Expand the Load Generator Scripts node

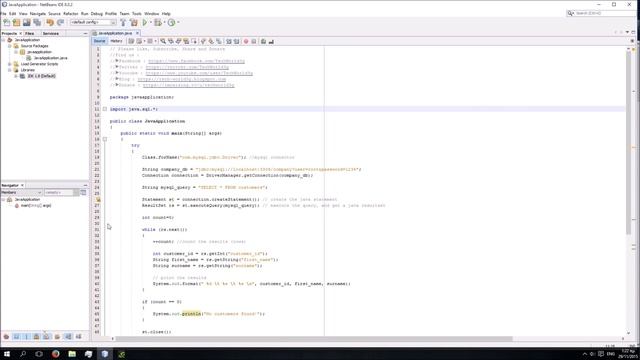[10, 64]
